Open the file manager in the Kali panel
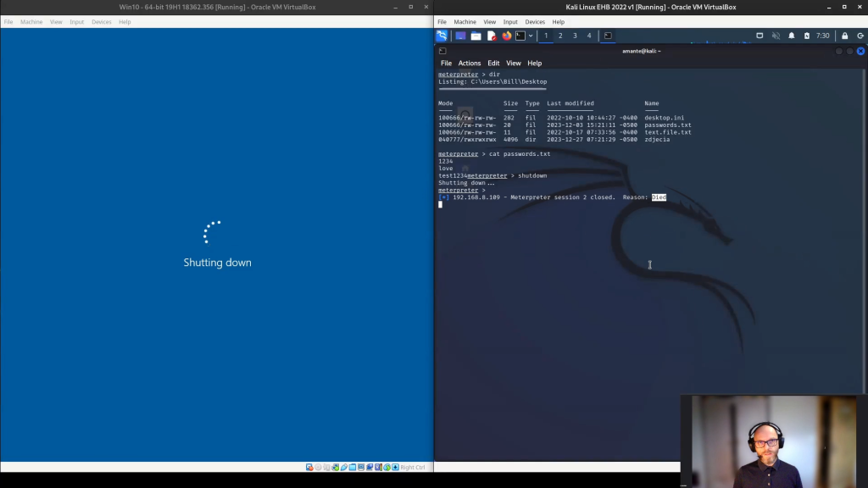 (476, 36)
